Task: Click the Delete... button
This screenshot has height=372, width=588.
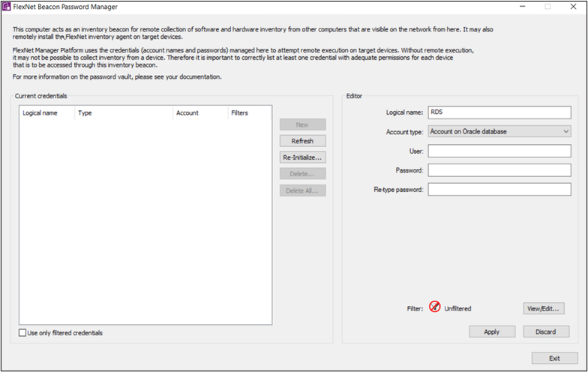Action: [x=303, y=174]
